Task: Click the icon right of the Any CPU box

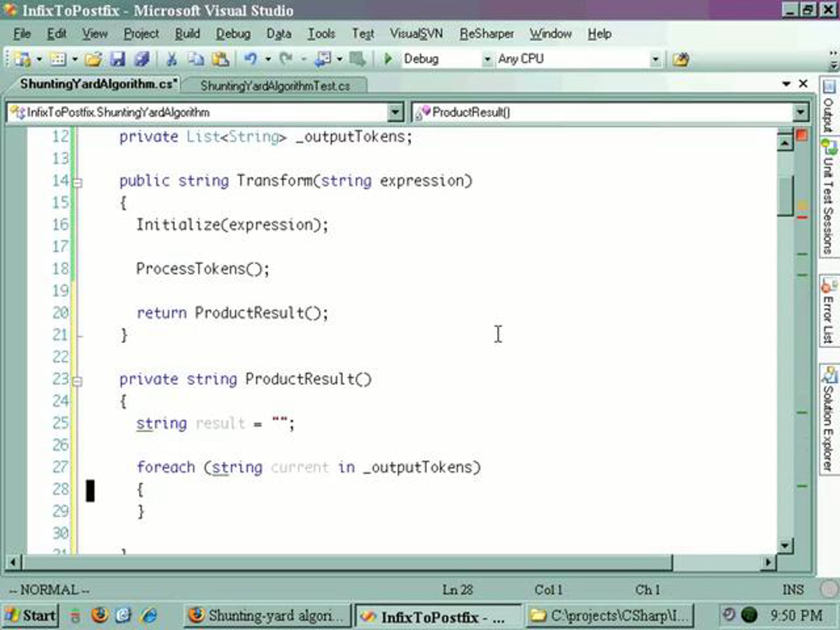Action: pyautogui.click(x=680, y=59)
